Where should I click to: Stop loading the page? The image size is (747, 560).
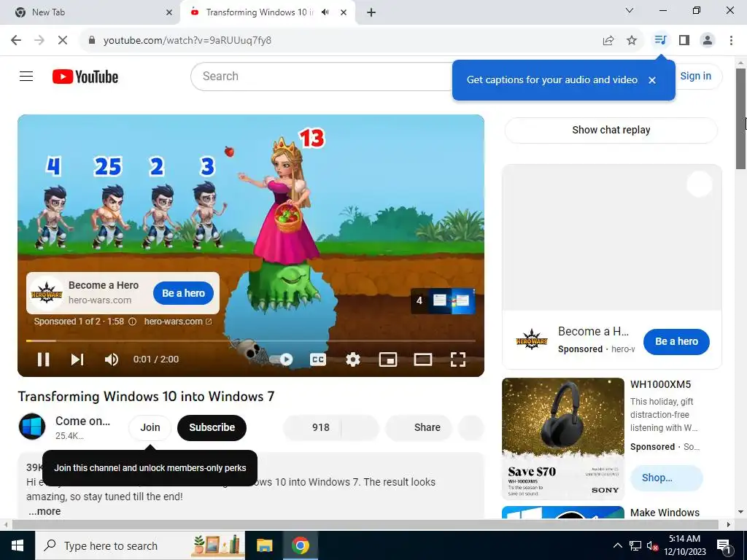click(x=63, y=41)
